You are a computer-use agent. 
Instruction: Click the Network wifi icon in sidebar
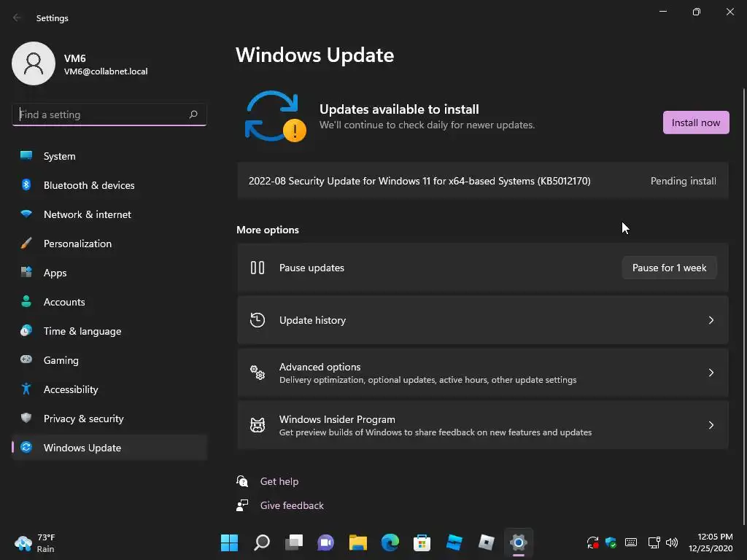click(x=26, y=214)
